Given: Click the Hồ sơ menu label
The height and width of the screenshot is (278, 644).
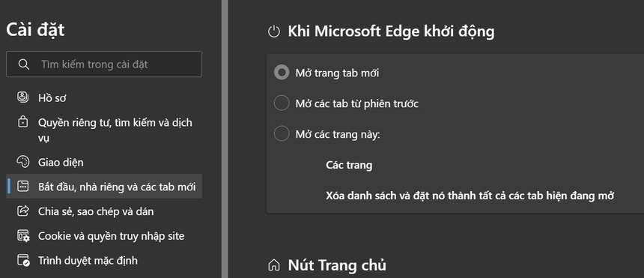Looking at the screenshot, I should 52,98.
